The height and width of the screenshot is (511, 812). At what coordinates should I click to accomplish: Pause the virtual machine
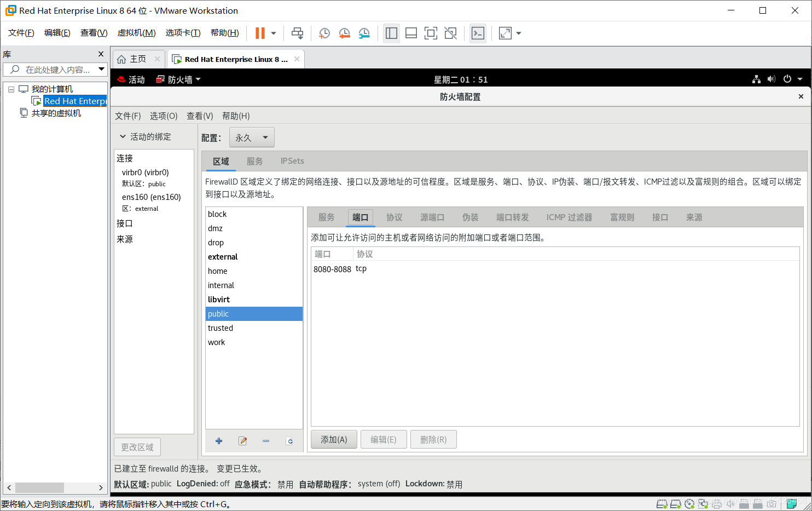(260, 33)
